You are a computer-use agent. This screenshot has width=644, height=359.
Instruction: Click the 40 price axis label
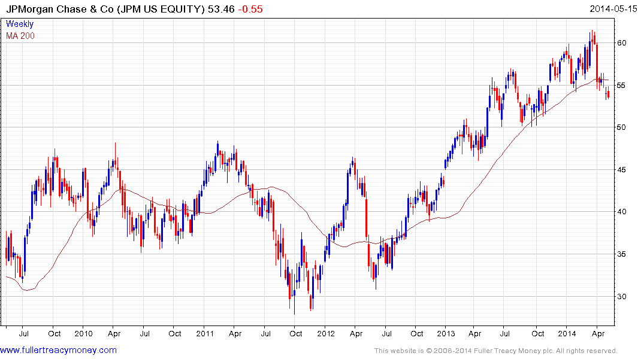[621, 212]
